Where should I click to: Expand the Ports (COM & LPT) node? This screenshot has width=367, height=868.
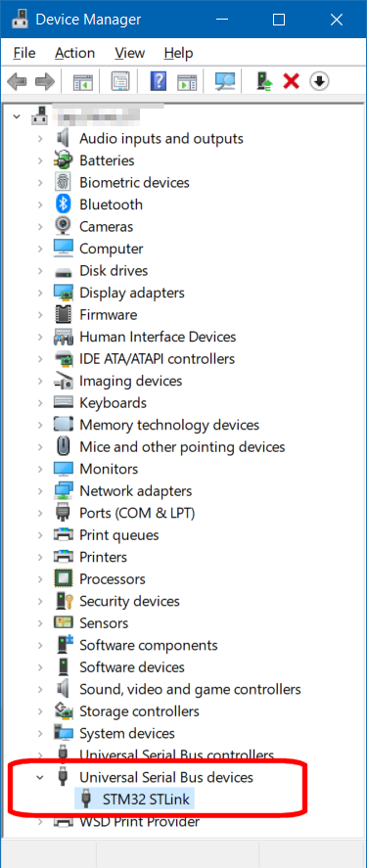pyautogui.click(x=40, y=513)
